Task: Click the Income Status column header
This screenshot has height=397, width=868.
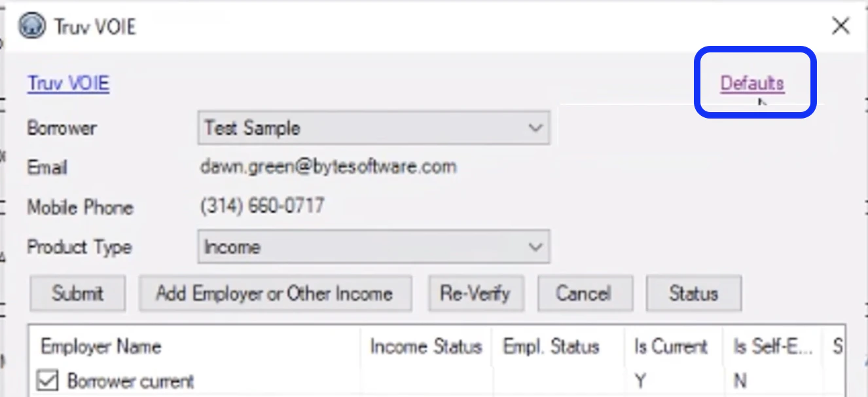Action: coord(425,347)
